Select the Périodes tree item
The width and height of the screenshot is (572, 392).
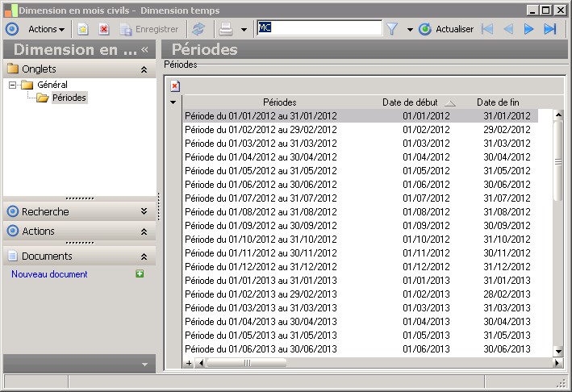(69, 98)
